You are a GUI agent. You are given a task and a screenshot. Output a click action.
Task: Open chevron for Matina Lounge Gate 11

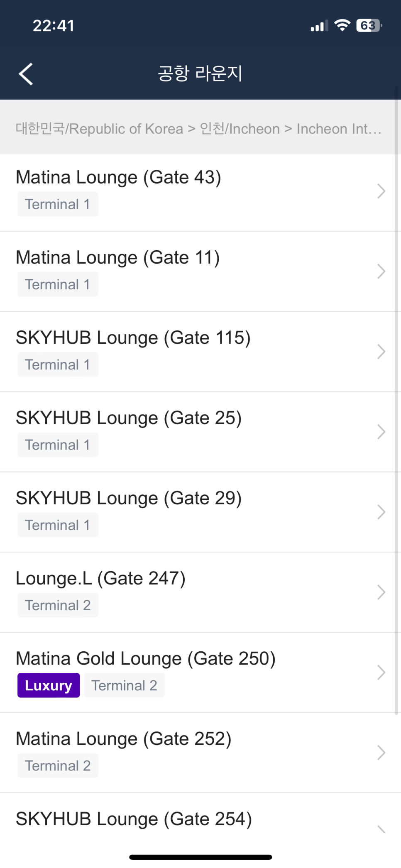click(381, 271)
